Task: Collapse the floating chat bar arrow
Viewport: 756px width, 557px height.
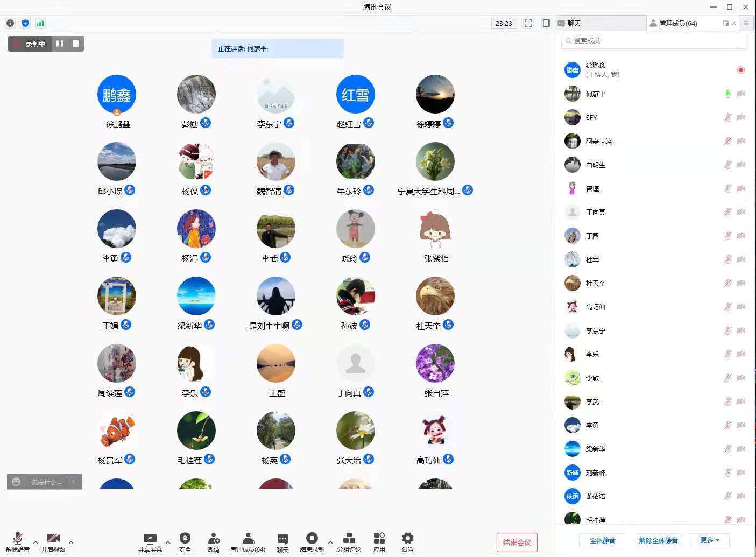Action: [x=74, y=482]
